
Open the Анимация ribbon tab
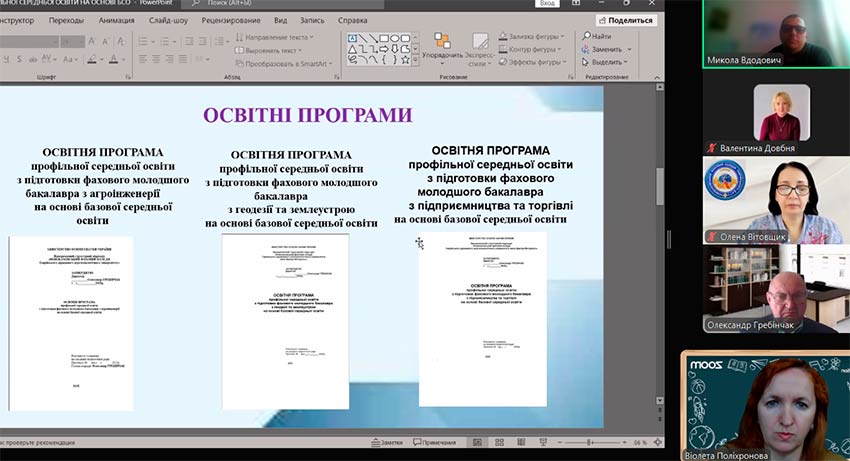117,20
